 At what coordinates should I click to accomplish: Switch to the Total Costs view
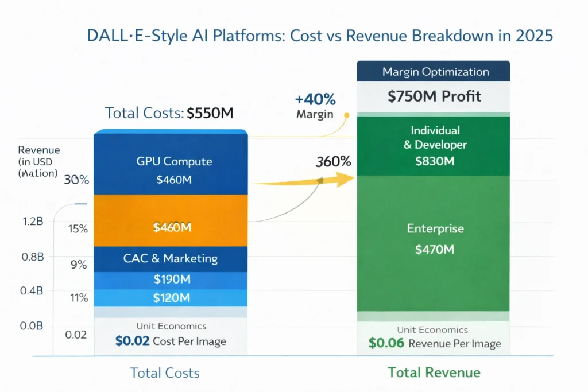(164, 372)
